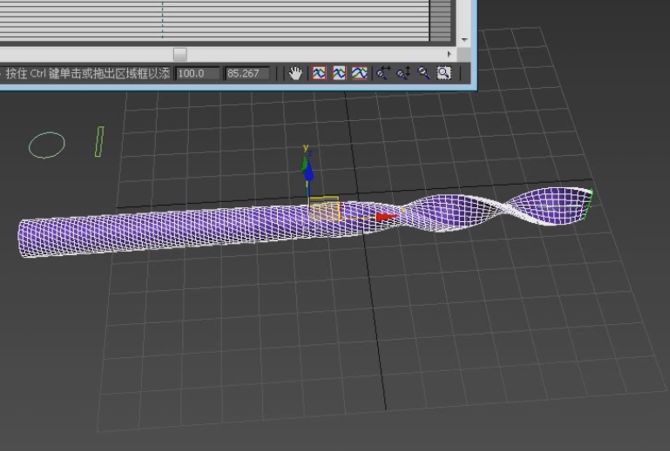Viewport: 670px width, 451px height.
Task: Select the Zoom Region tool
Action: 443,73
